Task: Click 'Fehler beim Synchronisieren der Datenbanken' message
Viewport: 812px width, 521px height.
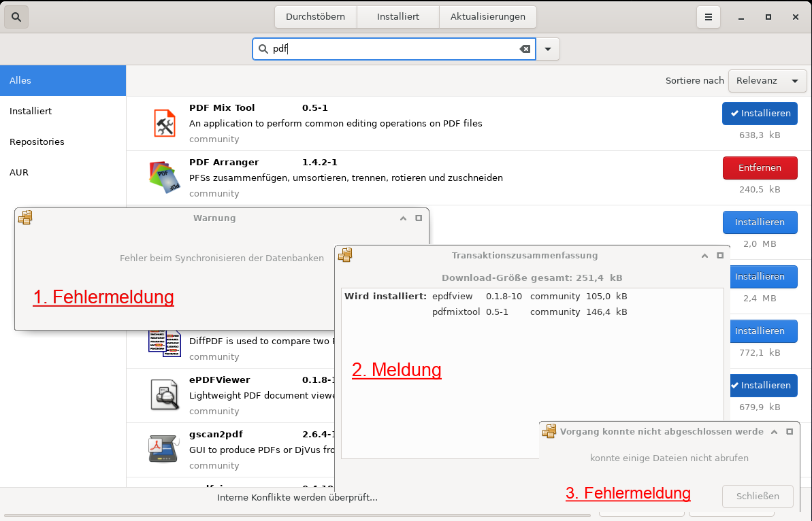Action: coord(222,258)
